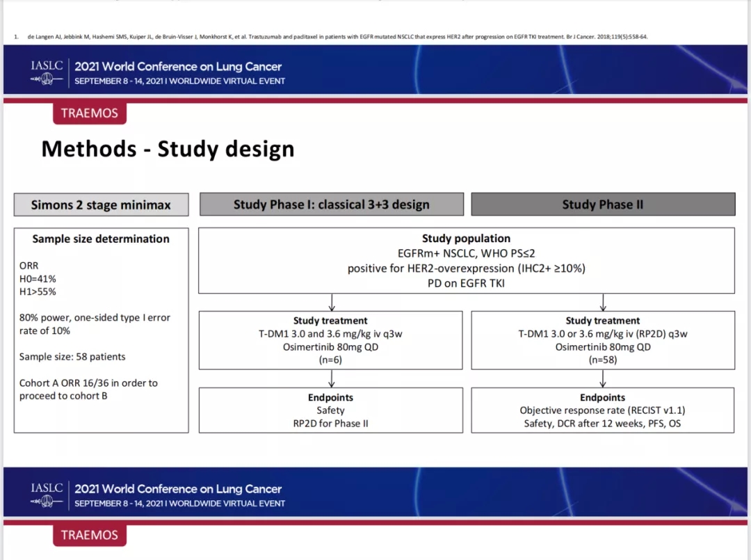
Task: Click the IASLC logo in the lower banner
Action: 47,495
